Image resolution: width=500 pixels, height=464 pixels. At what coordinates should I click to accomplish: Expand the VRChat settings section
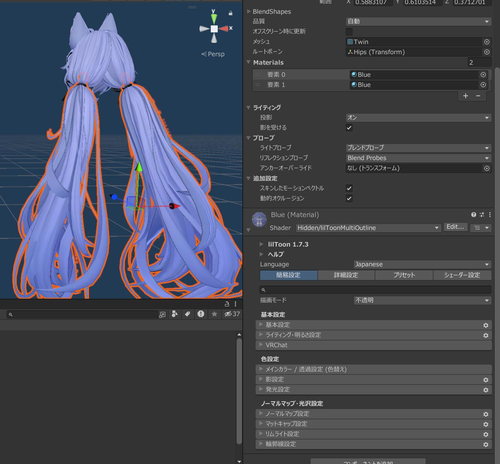point(374,345)
